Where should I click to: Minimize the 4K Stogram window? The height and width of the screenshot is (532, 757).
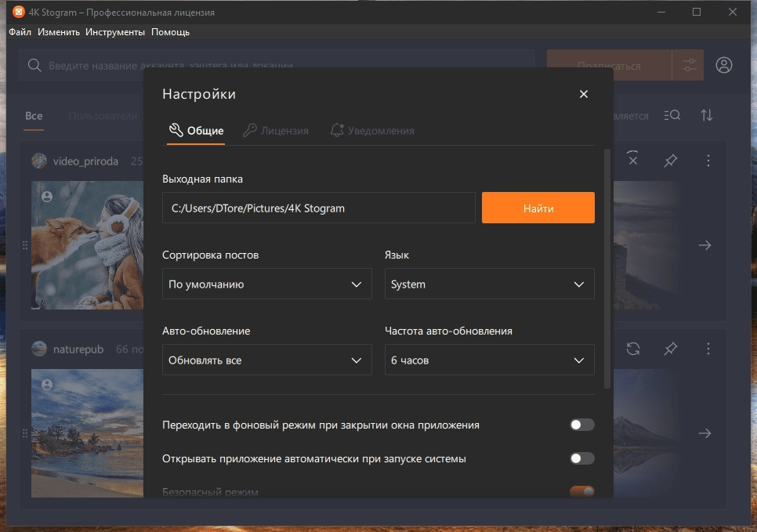pos(661,12)
